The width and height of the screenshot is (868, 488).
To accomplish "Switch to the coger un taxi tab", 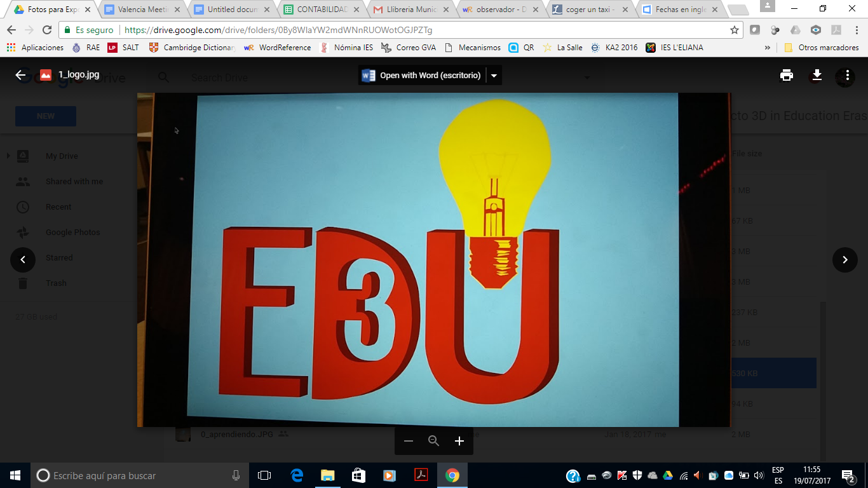I will 592,10.
